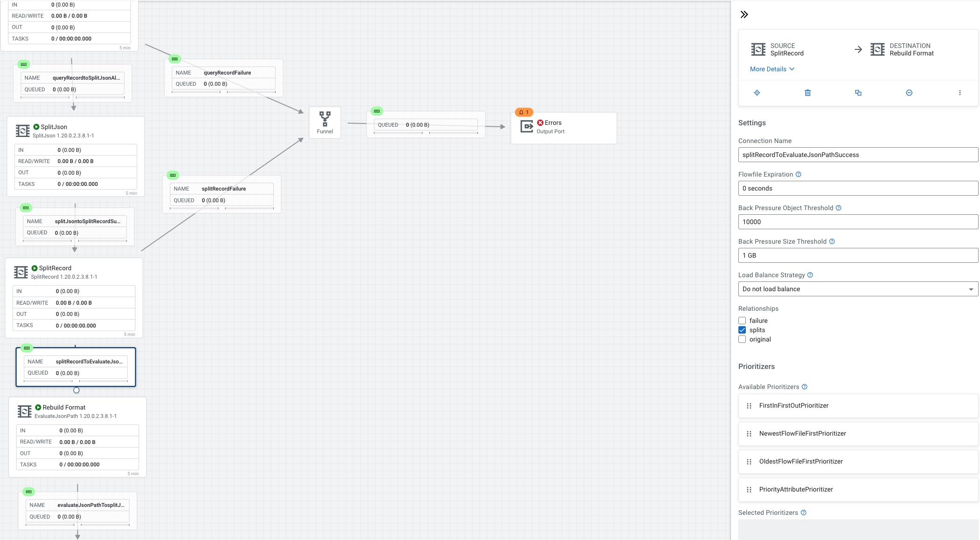Image resolution: width=980 pixels, height=540 pixels.
Task: Click the orange bulletin bell badge
Action: pos(524,112)
